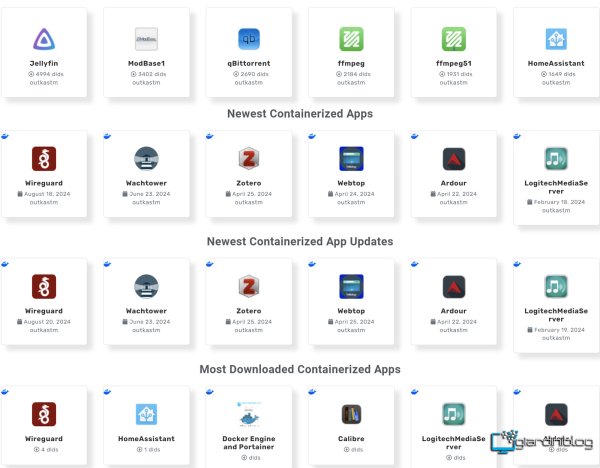The width and height of the screenshot is (600, 468).
Task: Click the 'February 18, 2024' date text
Action: coord(559,202)
